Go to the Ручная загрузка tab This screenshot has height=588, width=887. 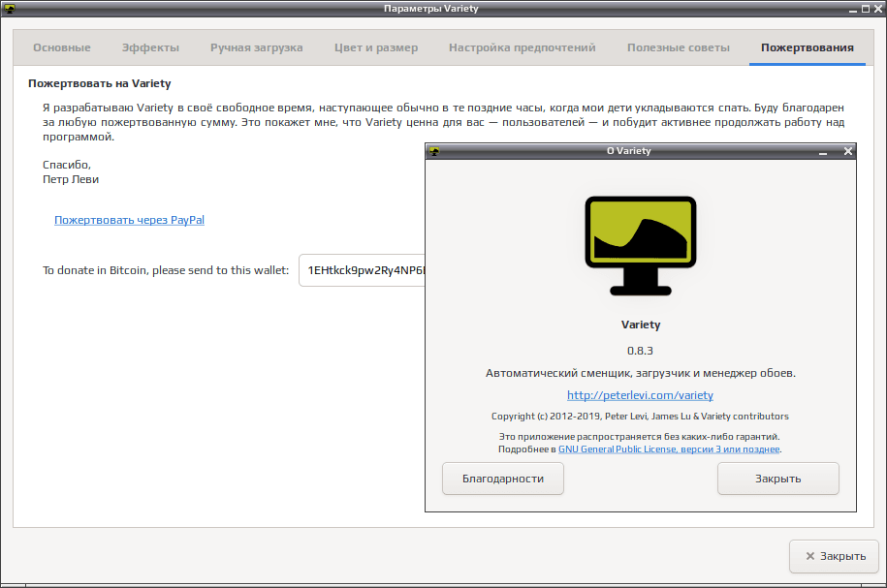point(257,47)
